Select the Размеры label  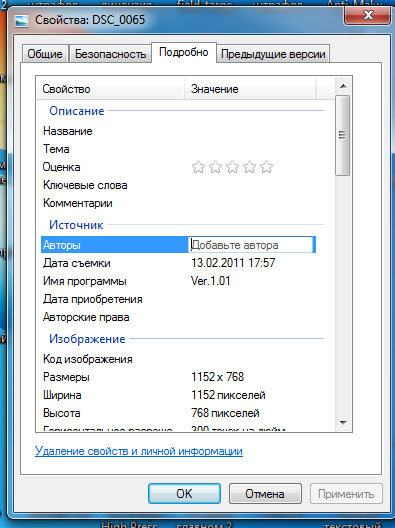pyautogui.click(x=66, y=377)
